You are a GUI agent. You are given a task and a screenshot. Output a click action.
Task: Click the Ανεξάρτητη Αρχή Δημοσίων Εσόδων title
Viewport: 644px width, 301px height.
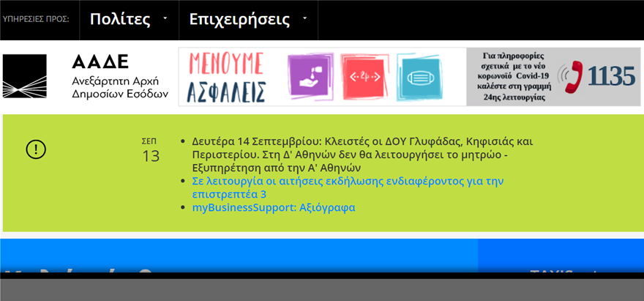click(x=120, y=87)
